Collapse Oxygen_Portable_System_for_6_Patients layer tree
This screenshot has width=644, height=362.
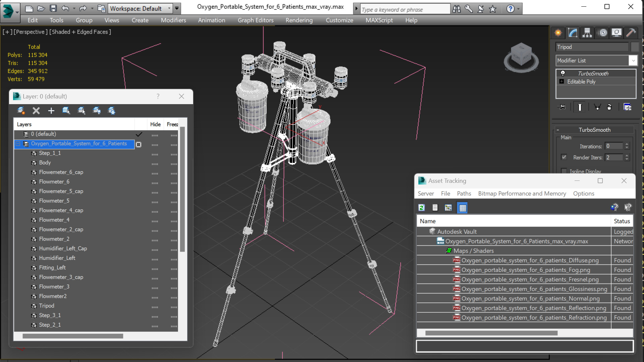click(x=18, y=144)
